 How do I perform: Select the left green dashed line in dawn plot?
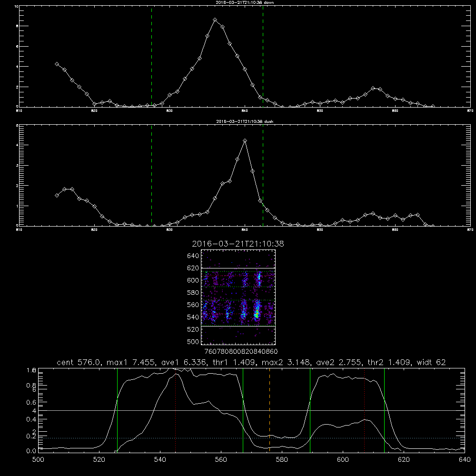pos(151,57)
